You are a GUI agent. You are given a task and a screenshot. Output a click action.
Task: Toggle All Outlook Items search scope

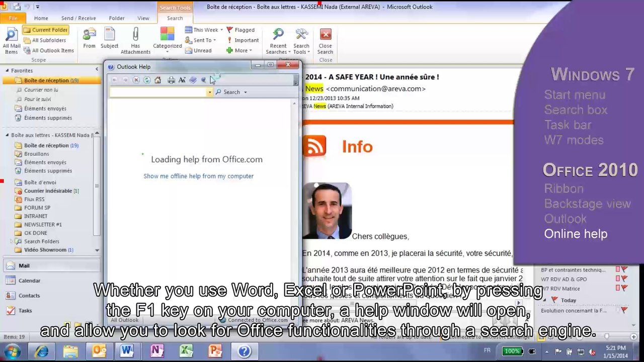pyautogui.click(x=48, y=50)
